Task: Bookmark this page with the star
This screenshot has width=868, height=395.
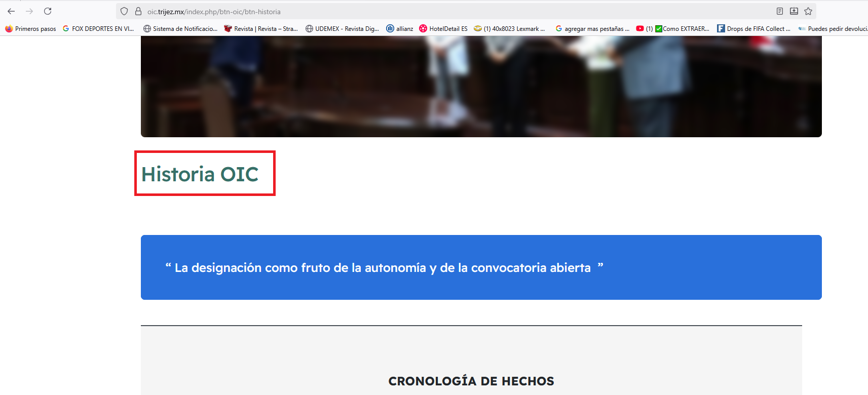Action: coord(808,11)
